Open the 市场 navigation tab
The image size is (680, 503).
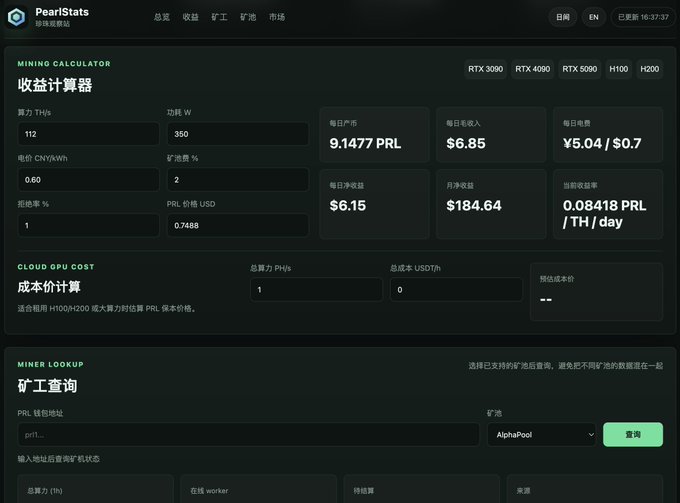277,17
